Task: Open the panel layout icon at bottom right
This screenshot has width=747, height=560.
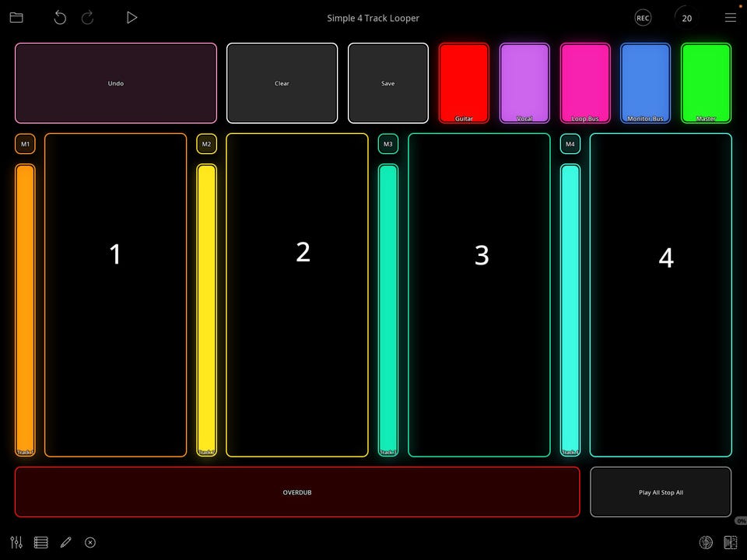Action: click(x=731, y=542)
